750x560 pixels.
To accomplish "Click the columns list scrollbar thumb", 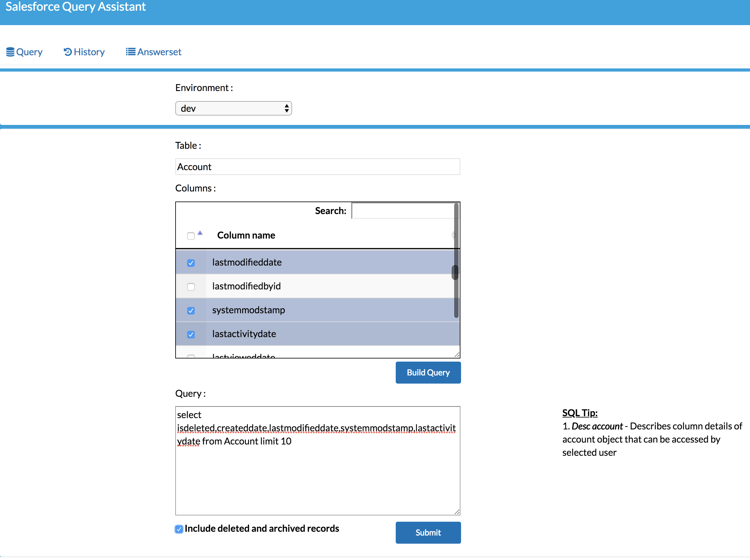I will point(455,272).
